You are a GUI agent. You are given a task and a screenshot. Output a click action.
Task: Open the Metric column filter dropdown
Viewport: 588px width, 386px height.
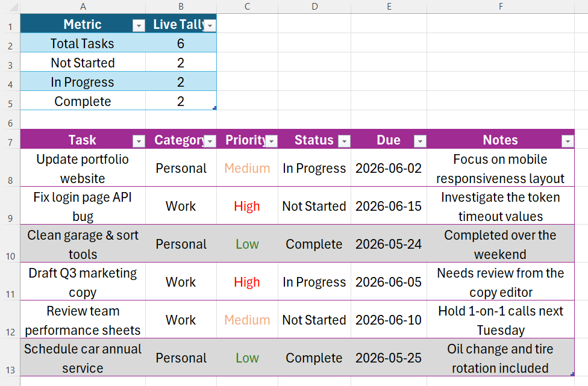click(x=139, y=25)
